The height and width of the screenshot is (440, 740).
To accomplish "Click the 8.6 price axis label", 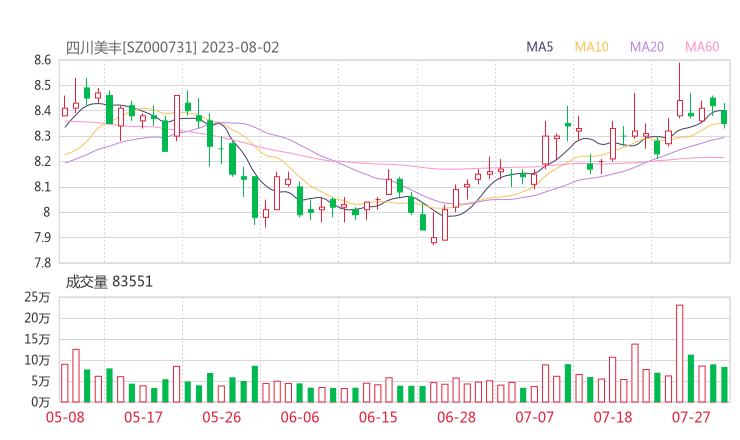I will coord(42,60).
